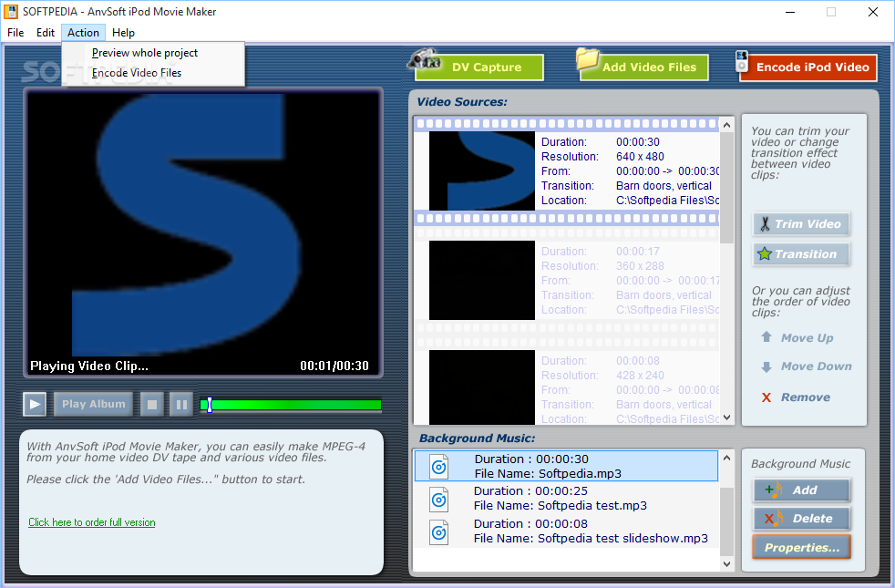The width and height of the screenshot is (895, 588).
Task: Click the Softpedia.mp3 music file icon
Action: (438, 467)
